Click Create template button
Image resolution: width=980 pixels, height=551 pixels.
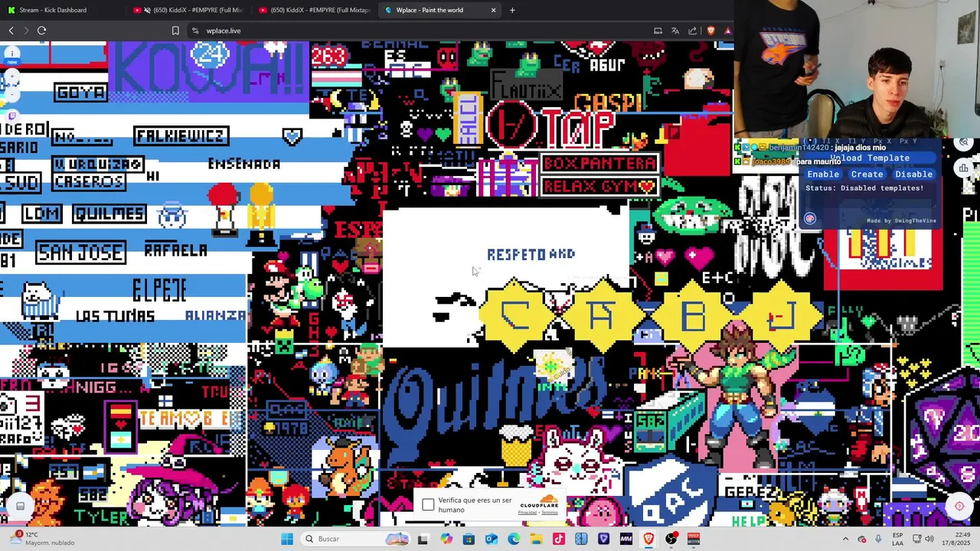pos(867,174)
